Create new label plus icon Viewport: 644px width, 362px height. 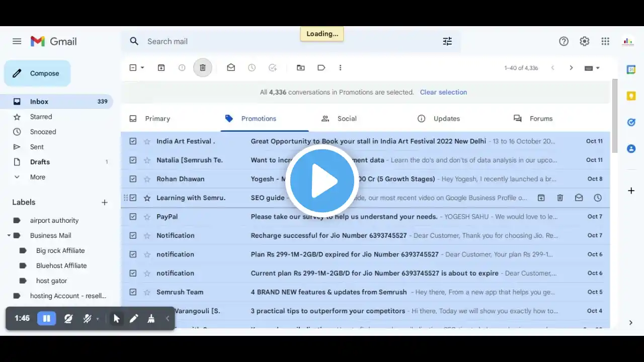tap(105, 202)
